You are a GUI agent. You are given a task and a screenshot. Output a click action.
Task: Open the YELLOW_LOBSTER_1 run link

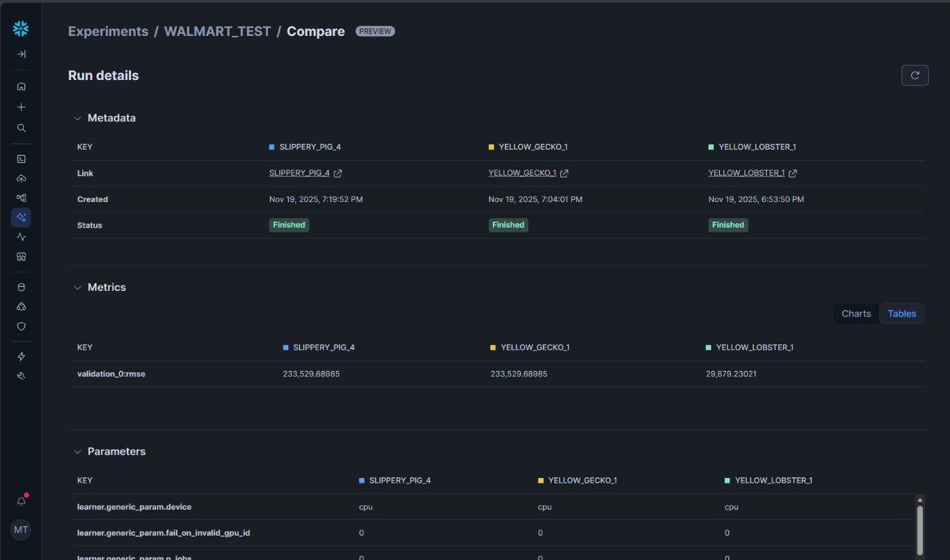tap(746, 173)
